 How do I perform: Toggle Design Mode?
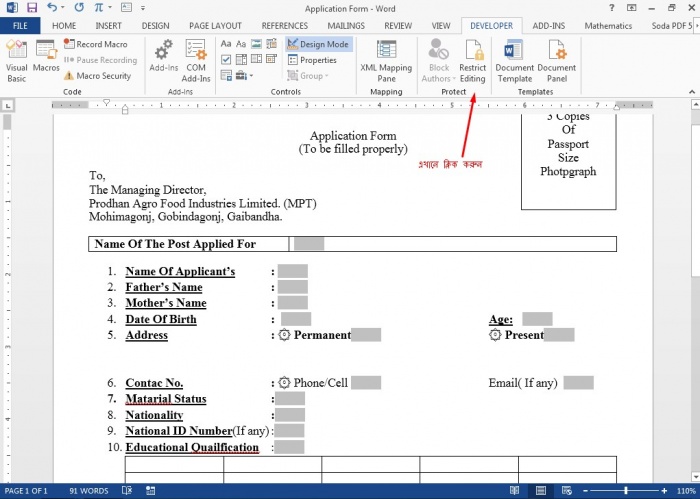[318, 44]
